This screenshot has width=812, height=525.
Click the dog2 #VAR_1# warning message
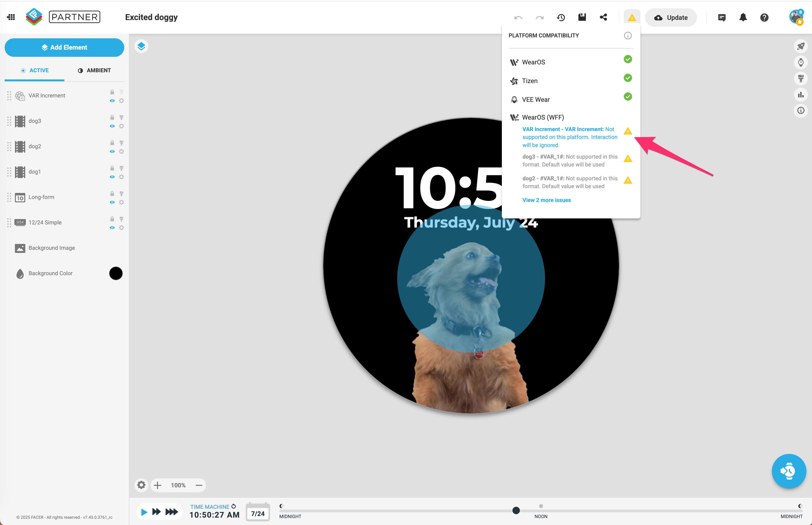point(570,182)
